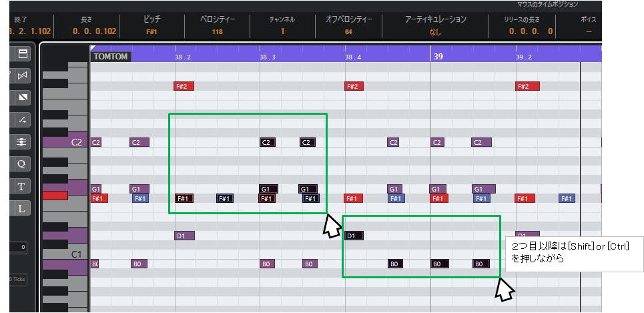The image size is (644, 313).
Task: Click the selected D1 note at 38.4
Action: click(x=354, y=236)
